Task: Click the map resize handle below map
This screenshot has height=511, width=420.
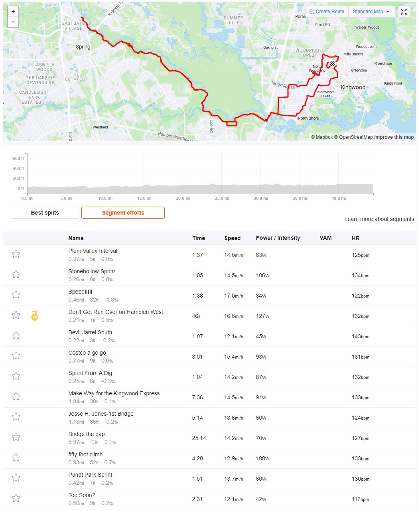Action: pos(209,143)
